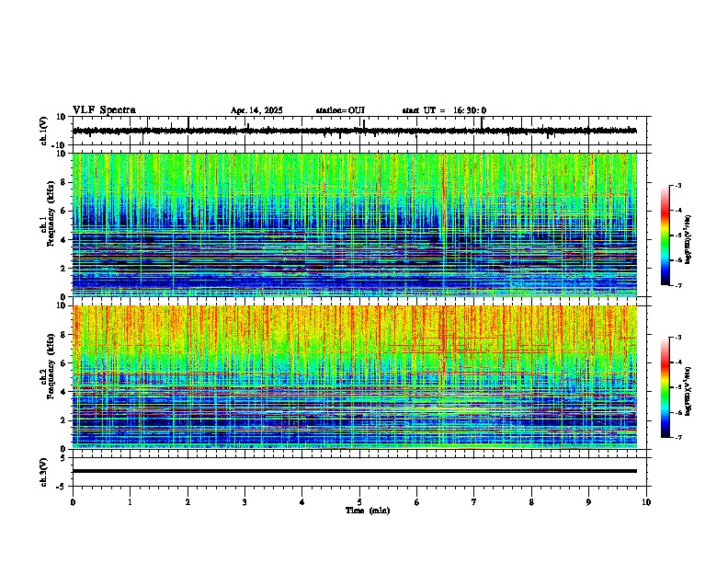This screenshot has height=563, width=728.
Task: Click the "2" kHz tick of ch.1 spectrogram
Action: [64, 269]
